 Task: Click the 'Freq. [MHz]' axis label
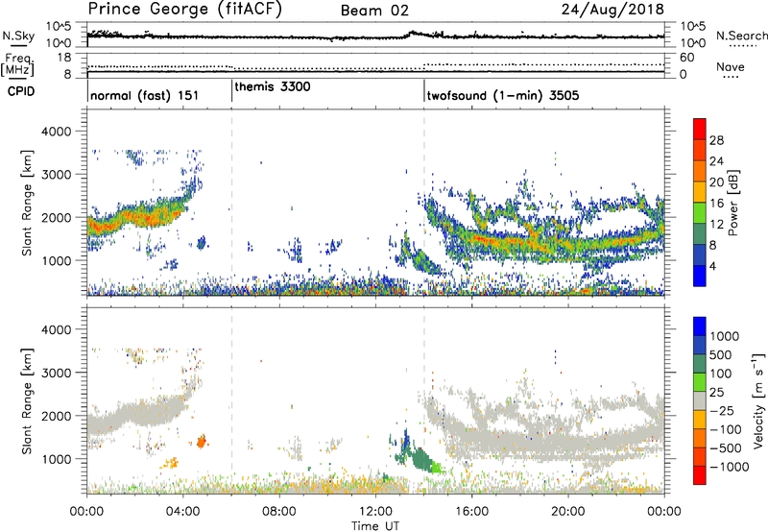tap(18, 64)
